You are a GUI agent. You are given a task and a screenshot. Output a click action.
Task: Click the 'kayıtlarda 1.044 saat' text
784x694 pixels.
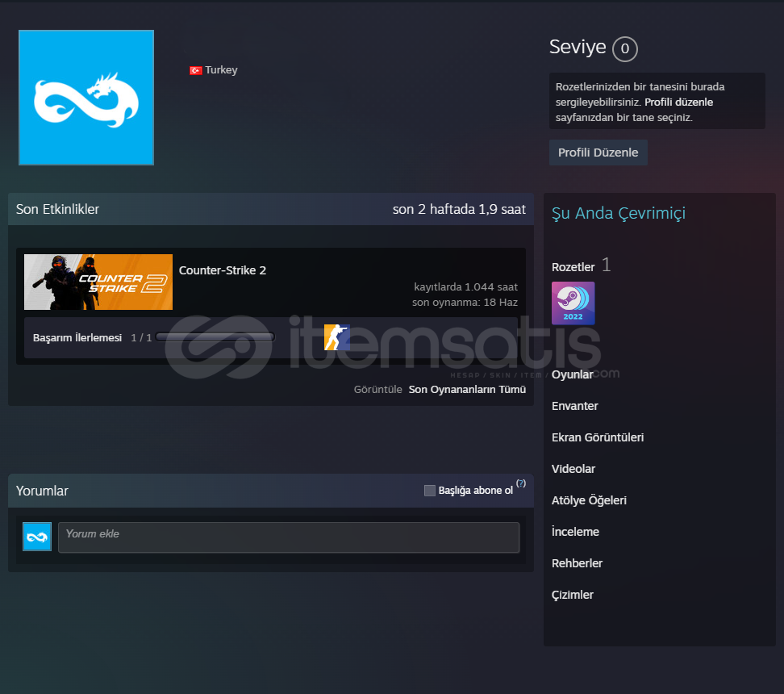(465, 286)
